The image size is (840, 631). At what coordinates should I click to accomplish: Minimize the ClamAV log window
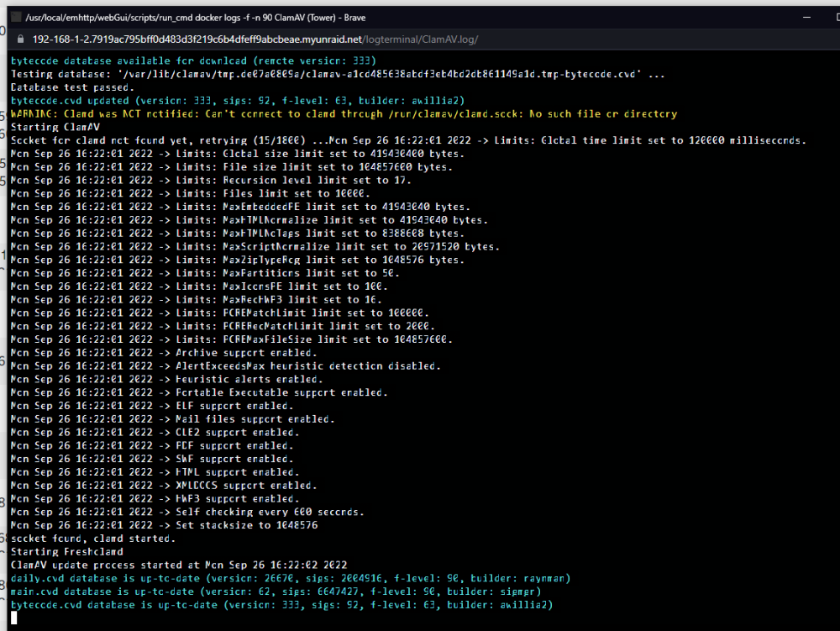click(806, 17)
